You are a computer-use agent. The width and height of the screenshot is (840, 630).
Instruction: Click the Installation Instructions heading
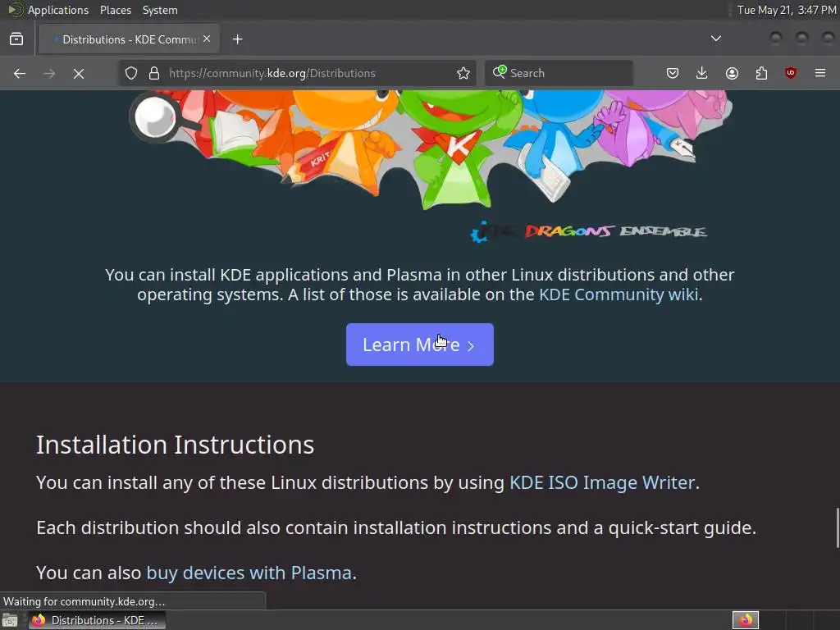coord(176,445)
